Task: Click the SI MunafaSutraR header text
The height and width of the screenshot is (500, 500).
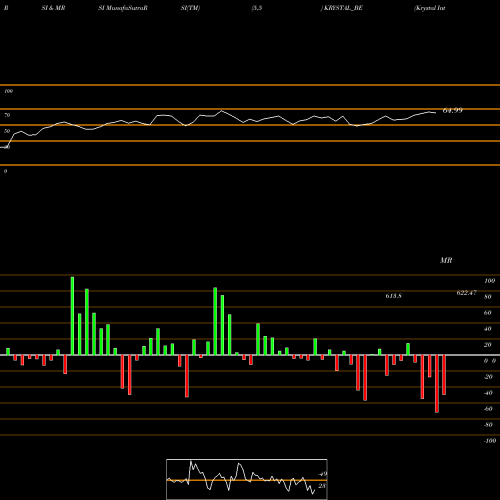Action: pos(123,8)
